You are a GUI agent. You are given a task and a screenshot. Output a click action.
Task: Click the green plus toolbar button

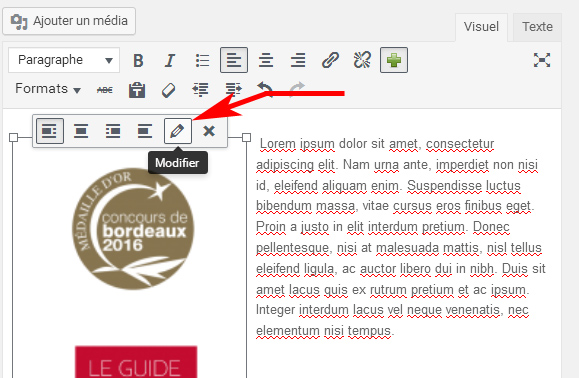[394, 60]
